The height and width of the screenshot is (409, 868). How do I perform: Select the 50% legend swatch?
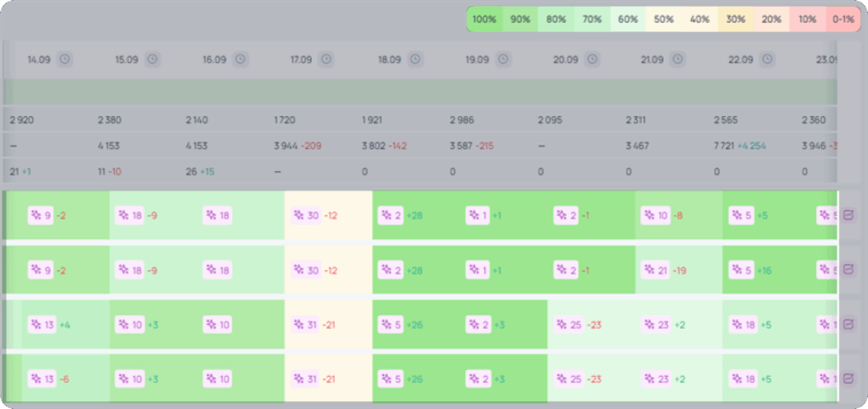[x=664, y=19]
